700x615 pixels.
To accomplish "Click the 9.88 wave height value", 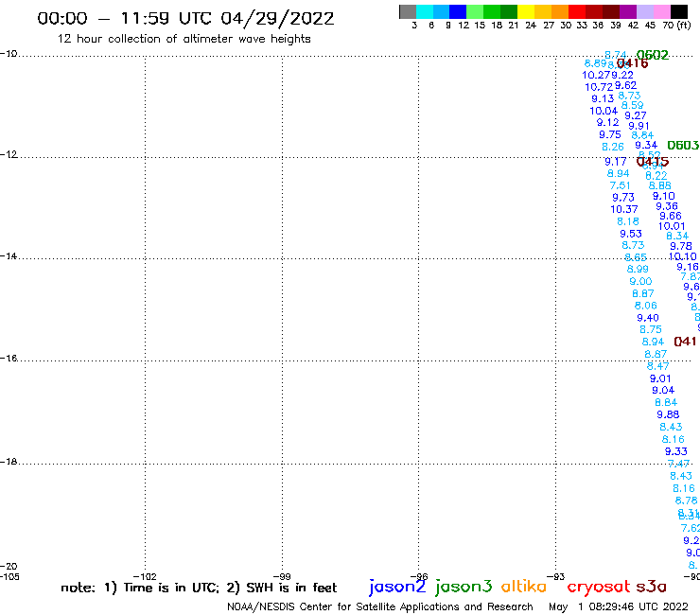I will (668, 415).
